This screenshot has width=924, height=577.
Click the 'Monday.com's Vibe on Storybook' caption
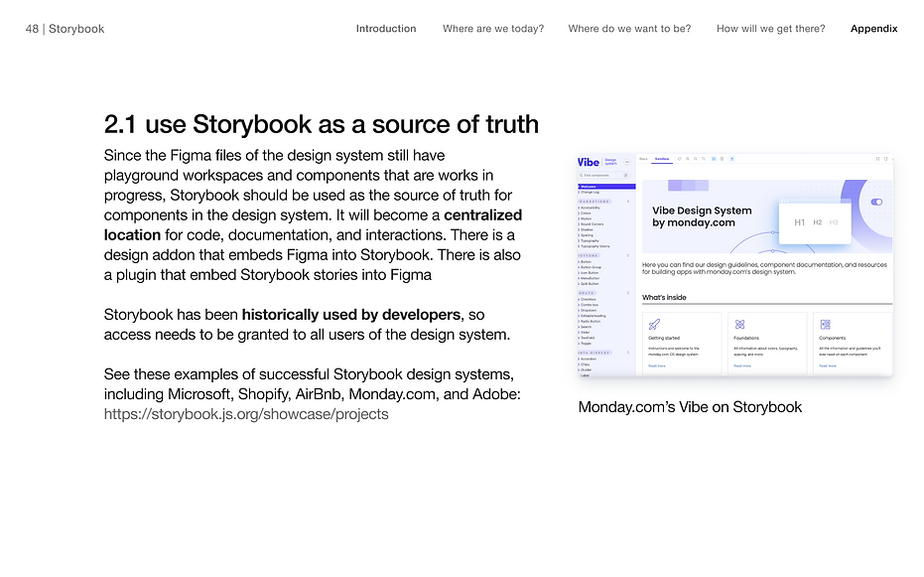pyautogui.click(x=690, y=407)
